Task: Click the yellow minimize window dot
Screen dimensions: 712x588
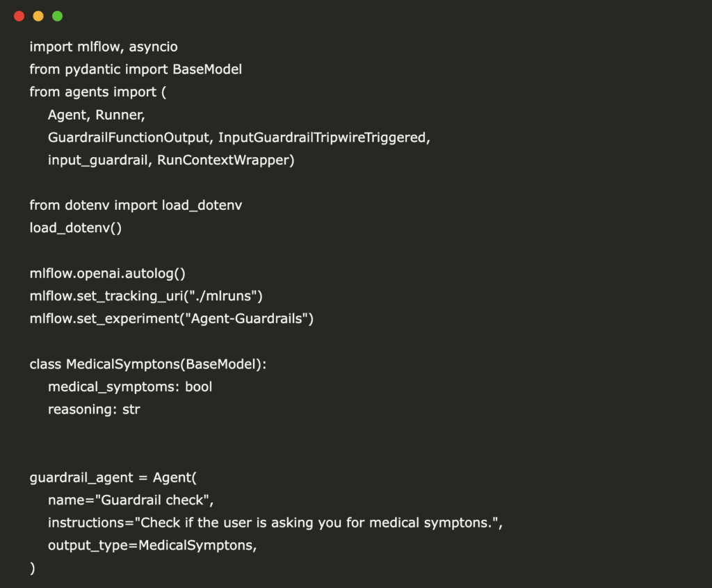Action: [x=38, y=16]
